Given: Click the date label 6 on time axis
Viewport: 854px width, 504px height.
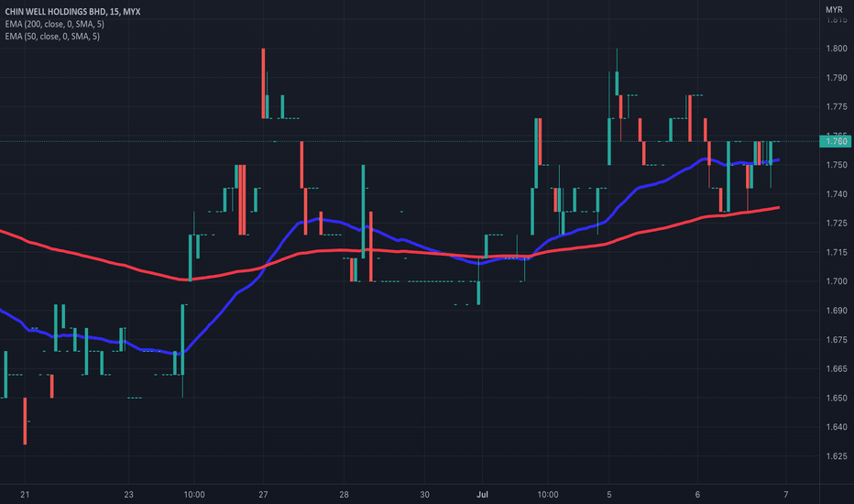Looking at the screenshot, I should click(697, 495).
